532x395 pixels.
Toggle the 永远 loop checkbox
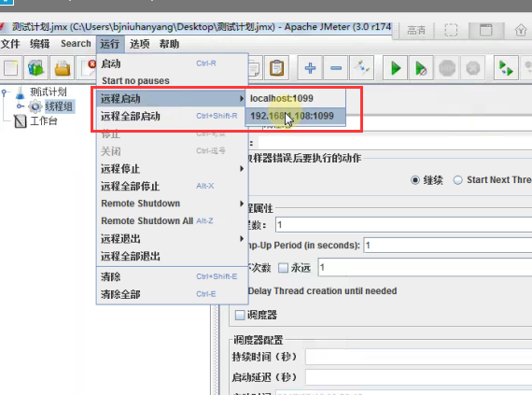[283, 268]
